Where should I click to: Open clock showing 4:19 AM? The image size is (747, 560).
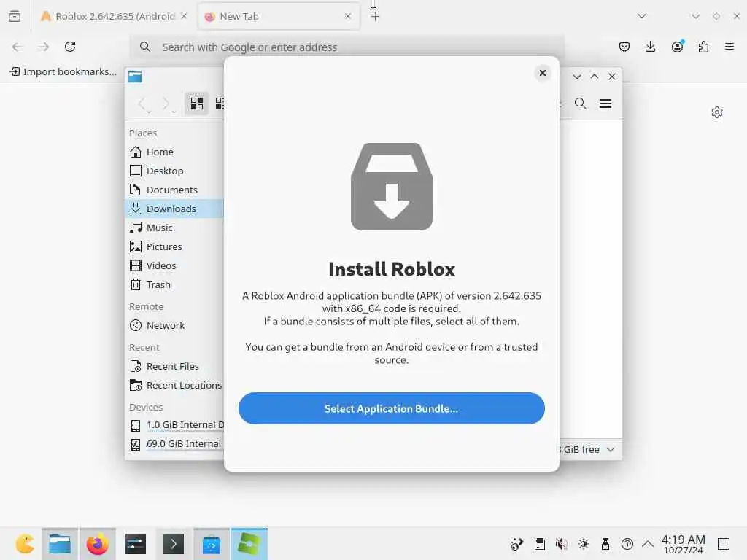(x=683, y=544)
